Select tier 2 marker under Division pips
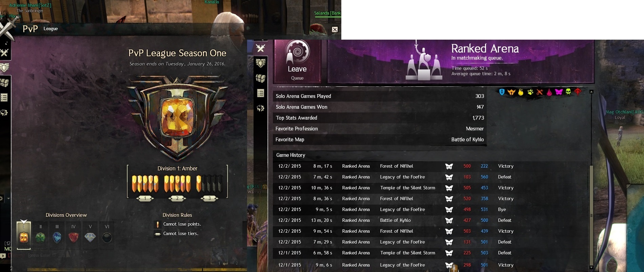The height and width of the screenshot is (272, 644). (x=177, y=198)
